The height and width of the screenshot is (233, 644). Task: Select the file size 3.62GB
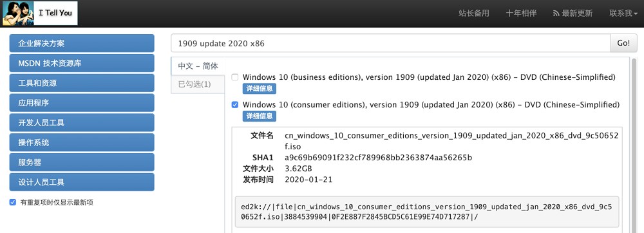tap(298, 169)
